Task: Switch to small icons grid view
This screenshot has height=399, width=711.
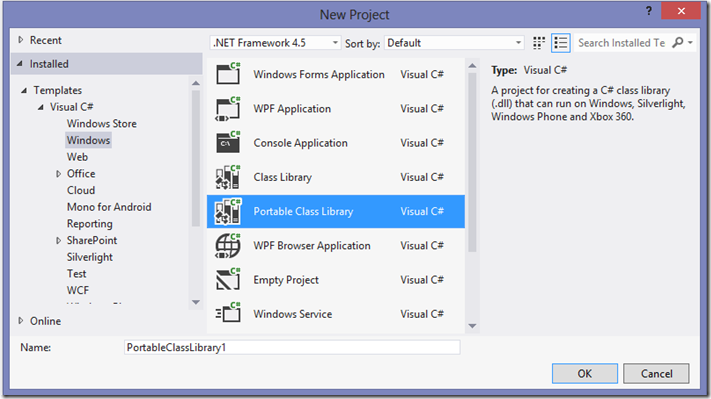Action: (539, 43)
